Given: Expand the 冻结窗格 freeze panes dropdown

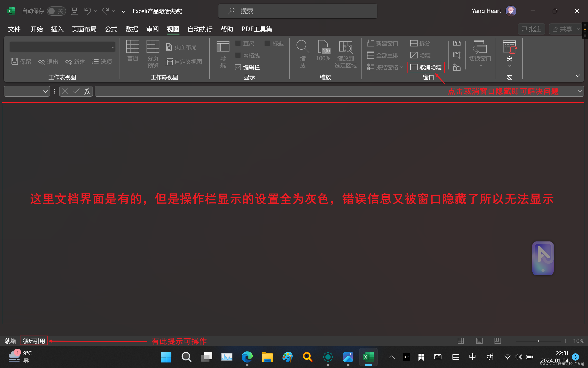Looking at the screenshot, I should click(401, 67).
